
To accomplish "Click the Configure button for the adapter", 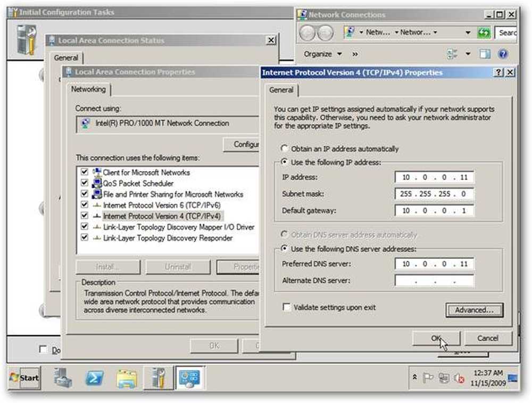I will click(242, 145).
